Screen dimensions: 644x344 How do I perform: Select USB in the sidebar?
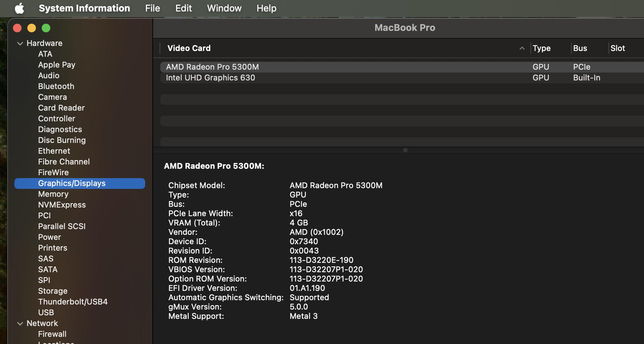point(46,312)
